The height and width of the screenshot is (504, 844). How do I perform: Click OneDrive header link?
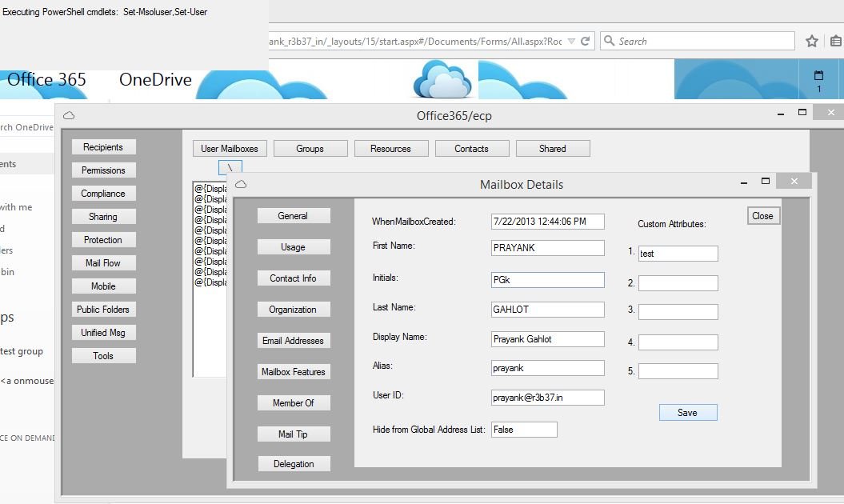click(155, 80)
